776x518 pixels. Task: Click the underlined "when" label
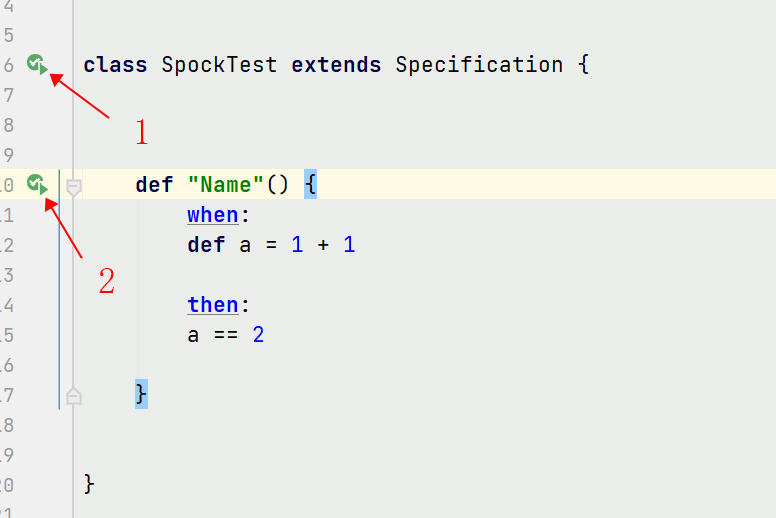pyautogui.click(x=212, y=215)
